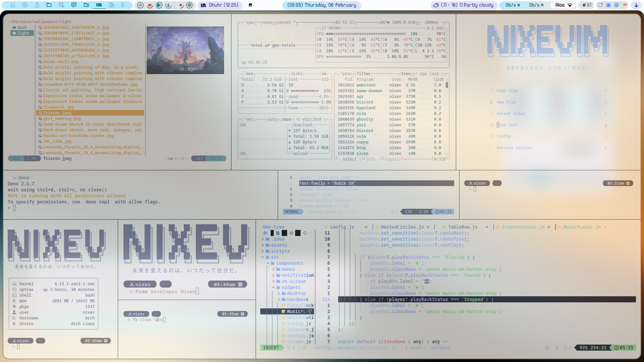Image resolution: width=644 pixels, height=362 pixels.
Task: Click the Bluetooth tray icon
Action: coord(608,5)
